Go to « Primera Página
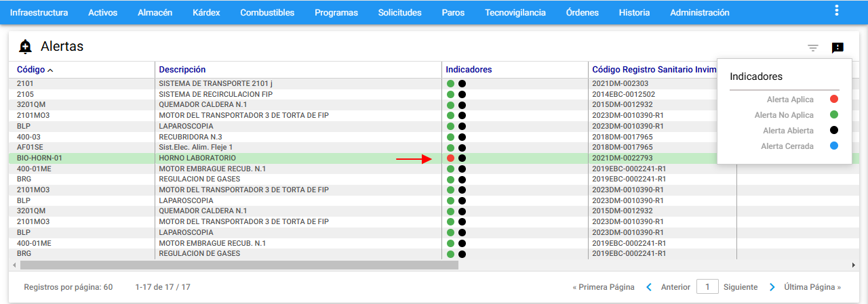868x304 pixels. point(604,287)
